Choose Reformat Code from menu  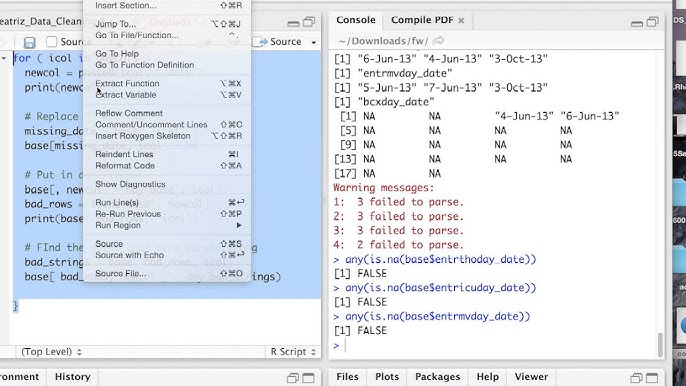[x=167, y=165]
